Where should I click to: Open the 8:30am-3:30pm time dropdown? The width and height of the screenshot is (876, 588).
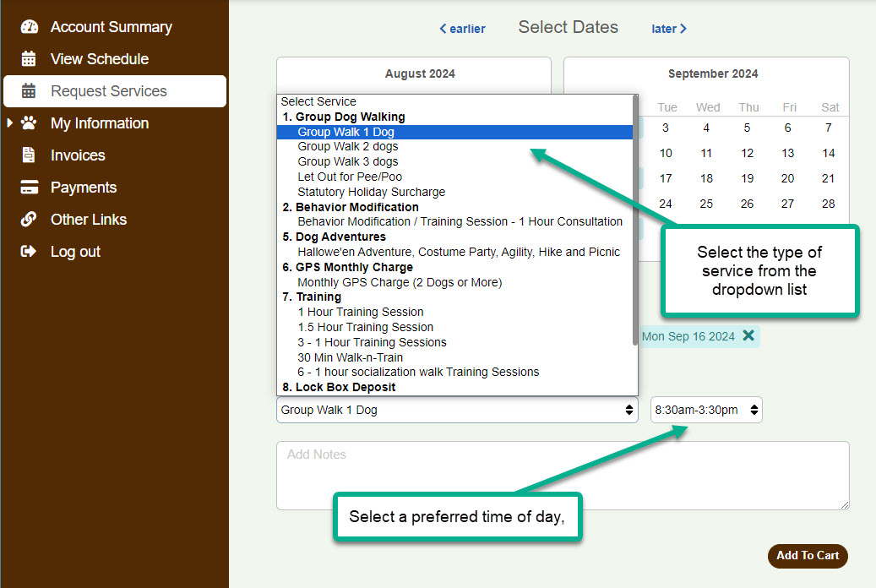(706, 410)
